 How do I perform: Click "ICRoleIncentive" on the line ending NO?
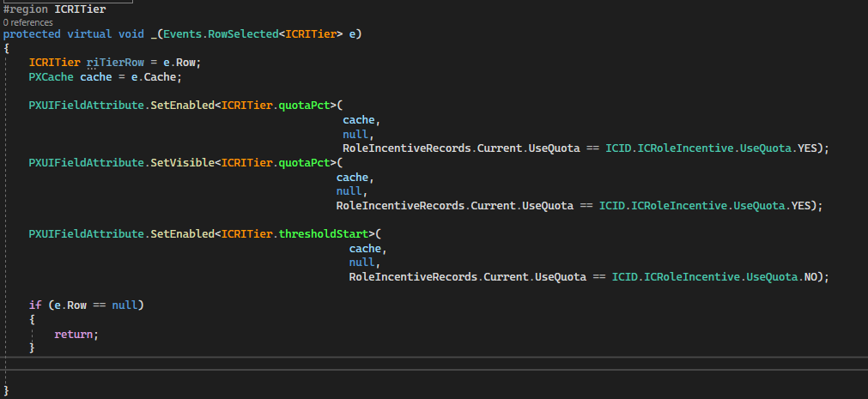tap(691, 276)
